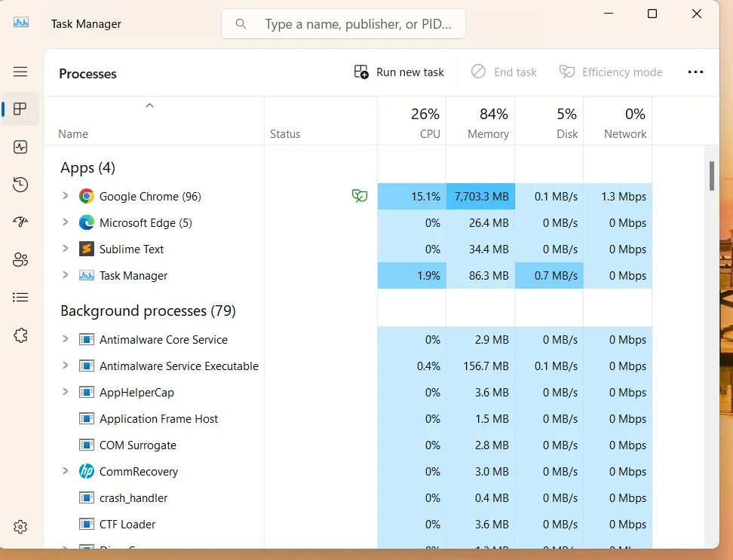
Task: Click the AppHelperCap process icon
Action: (x=87, y=393)
